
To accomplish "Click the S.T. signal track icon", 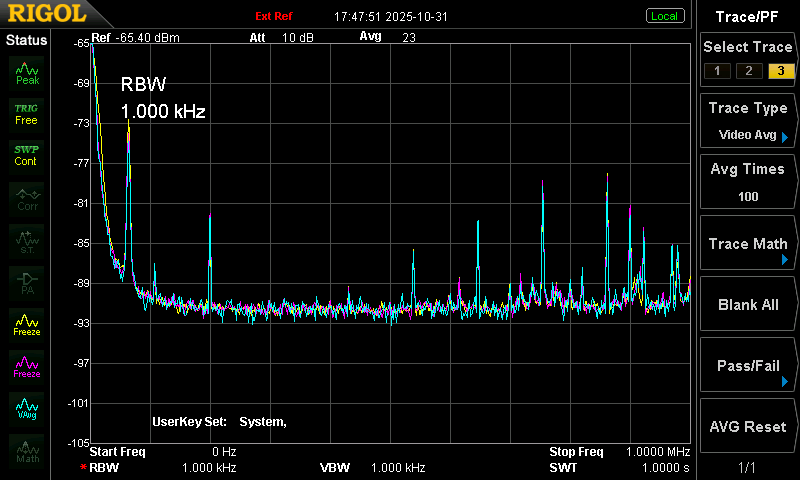I will [27, 241].
